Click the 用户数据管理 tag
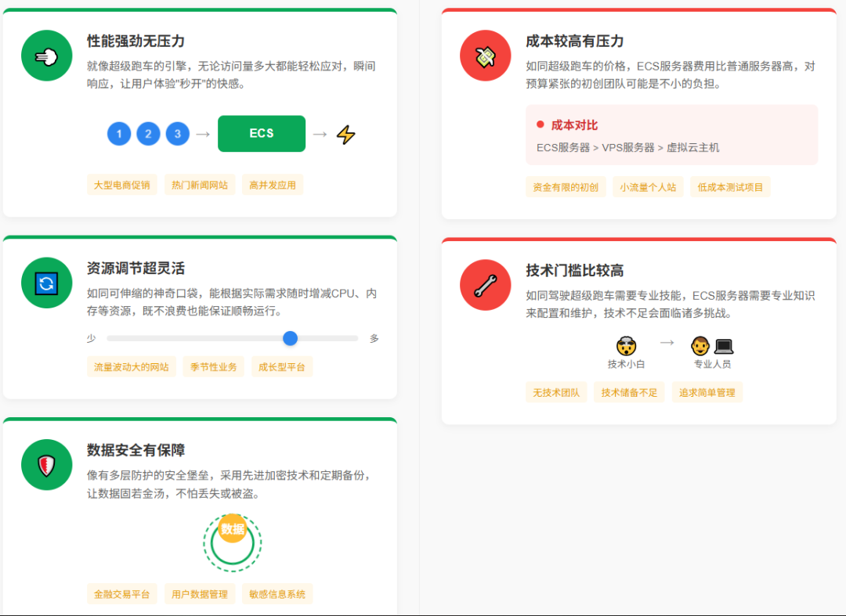This screenshot has width=846, height=616. coord(200,594)
